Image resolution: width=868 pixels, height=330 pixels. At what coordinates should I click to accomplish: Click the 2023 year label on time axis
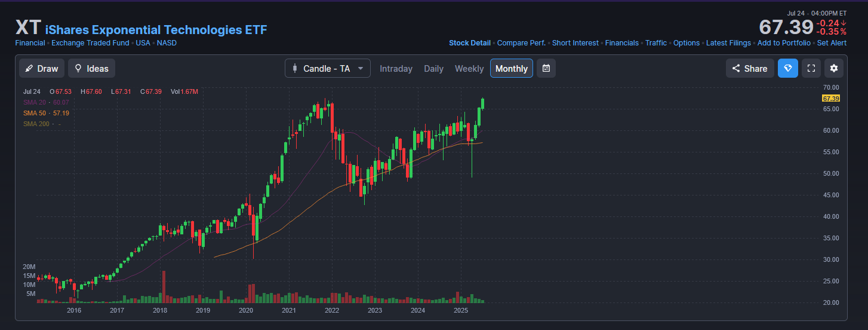pos(375,310)
